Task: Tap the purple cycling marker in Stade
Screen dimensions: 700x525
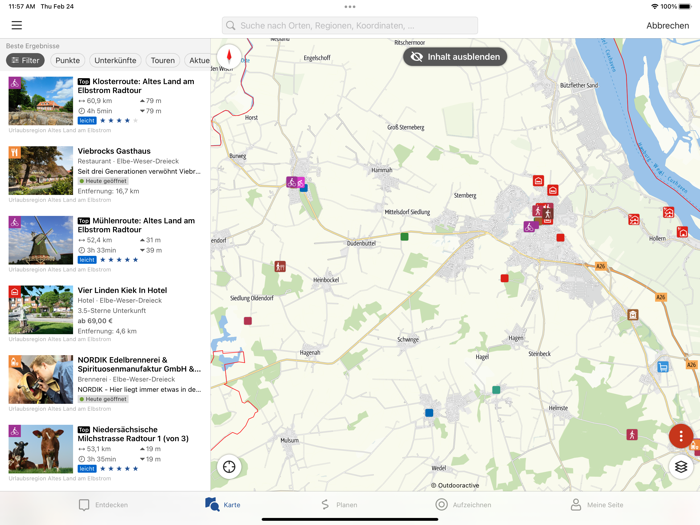Action: (529, 227)
